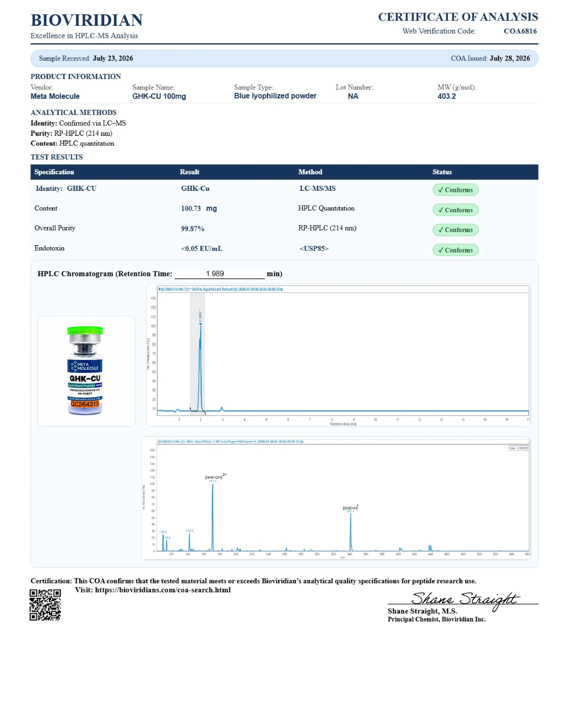This screenshot has height=728, width=562.
Task: Click the Result column header
Action: [190, 172]
